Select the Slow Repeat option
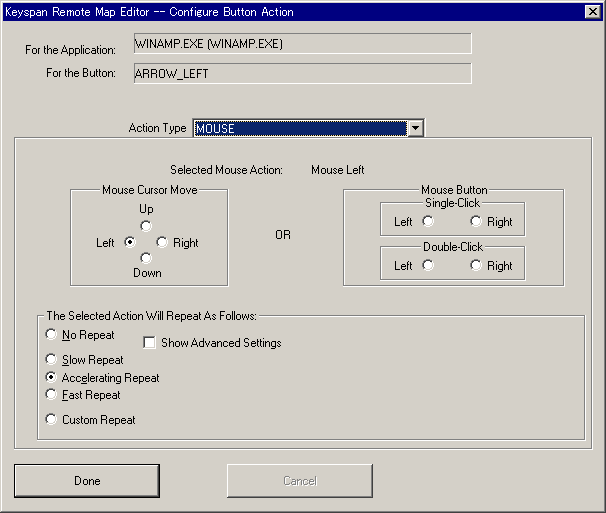 [x=52, y=359]
